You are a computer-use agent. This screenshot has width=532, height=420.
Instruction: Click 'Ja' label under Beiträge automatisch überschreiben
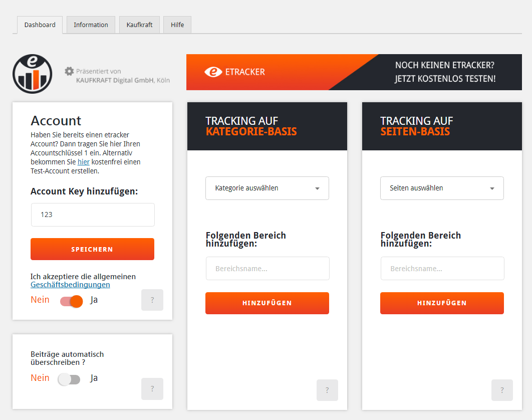click(94, 378)
